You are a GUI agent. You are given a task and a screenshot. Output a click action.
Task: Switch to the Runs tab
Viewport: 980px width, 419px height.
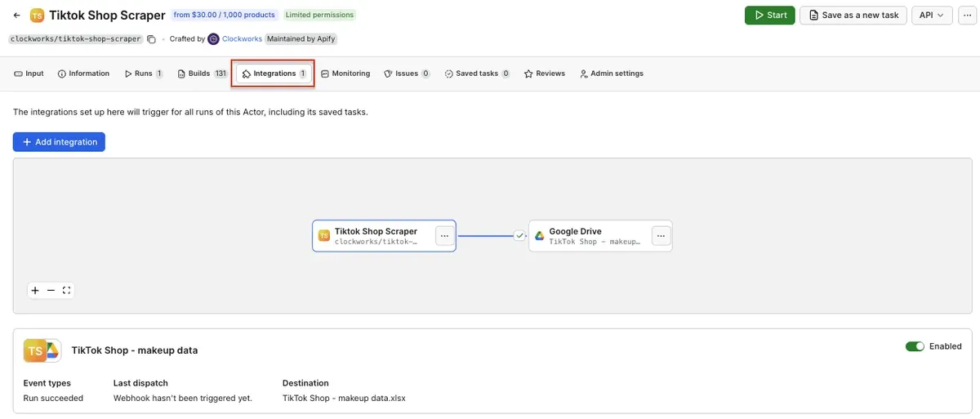coord(144,74)
